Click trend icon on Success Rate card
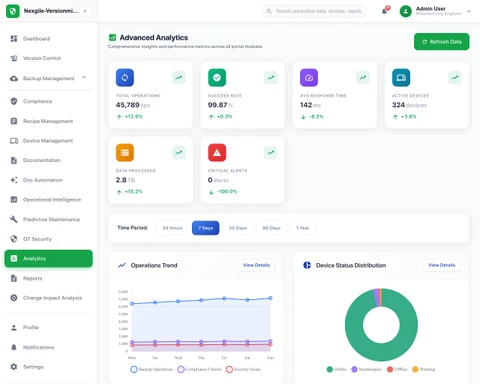The width and height of the screenshot is (480, 384). 271,78
